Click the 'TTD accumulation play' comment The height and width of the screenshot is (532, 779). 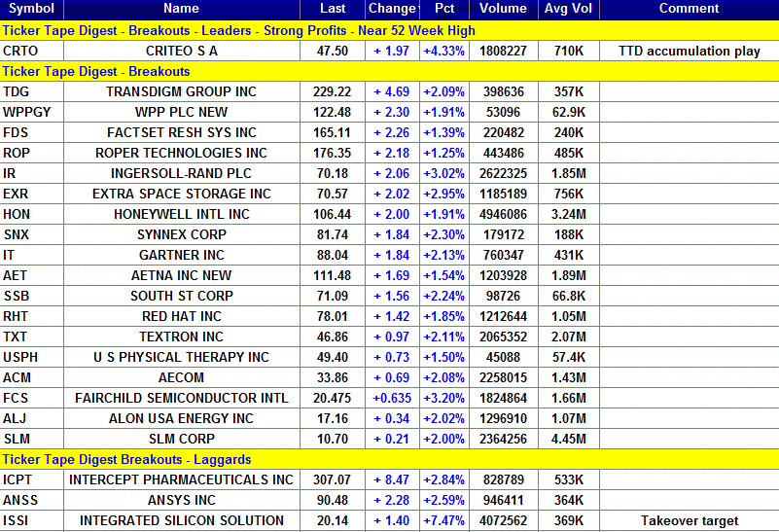tap(690, 52)
